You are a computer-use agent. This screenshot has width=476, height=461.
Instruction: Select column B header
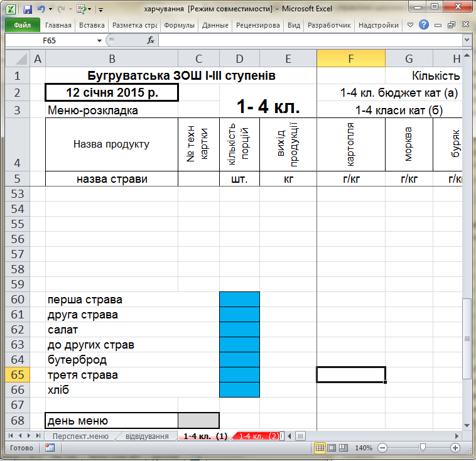click(112, 58)
